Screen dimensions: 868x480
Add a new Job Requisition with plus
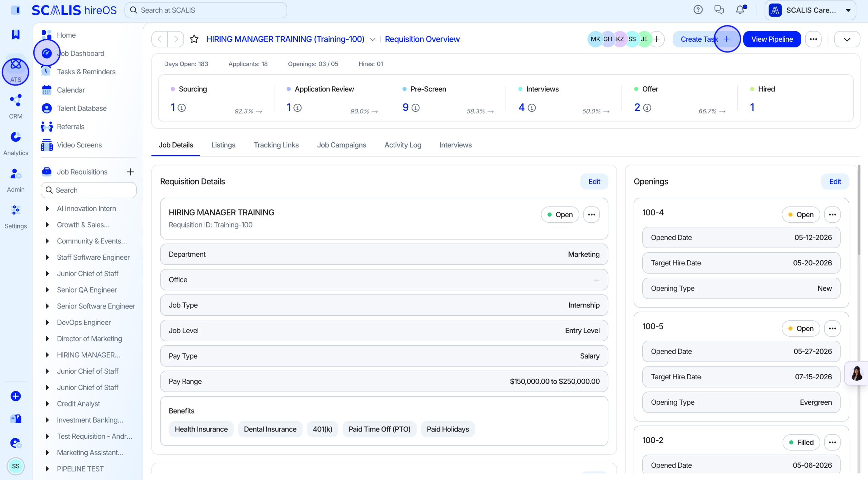(x=130, y=172)
